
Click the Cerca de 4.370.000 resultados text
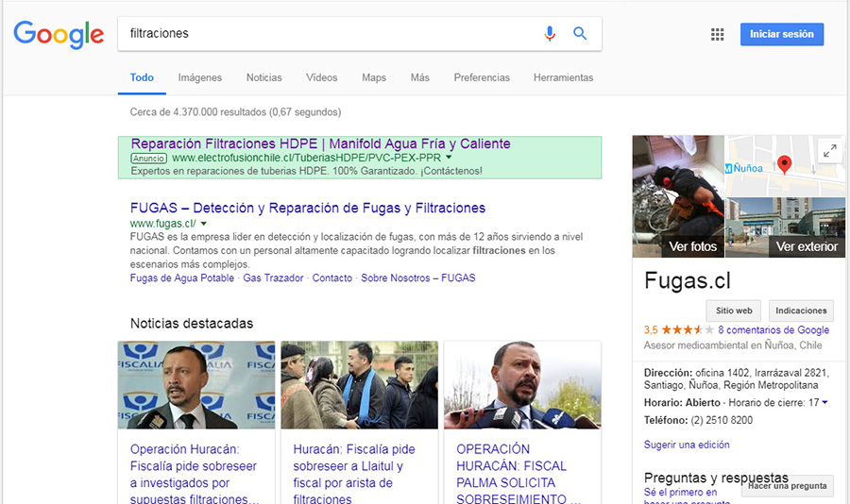pyautogui.click(x=235, y=112)
